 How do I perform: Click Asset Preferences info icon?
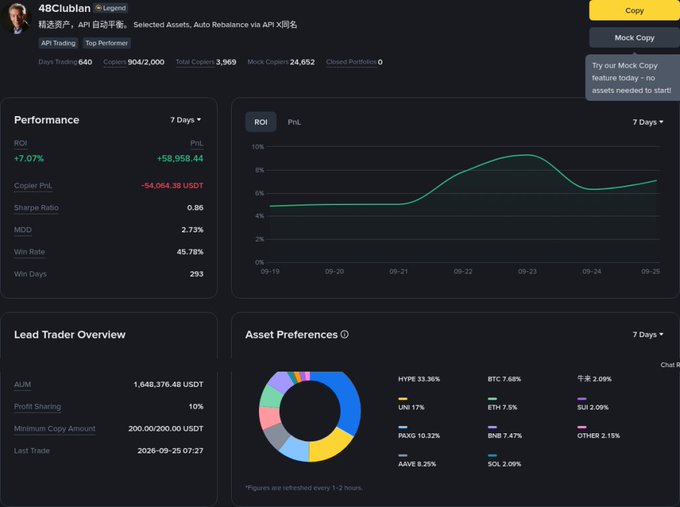344,334
